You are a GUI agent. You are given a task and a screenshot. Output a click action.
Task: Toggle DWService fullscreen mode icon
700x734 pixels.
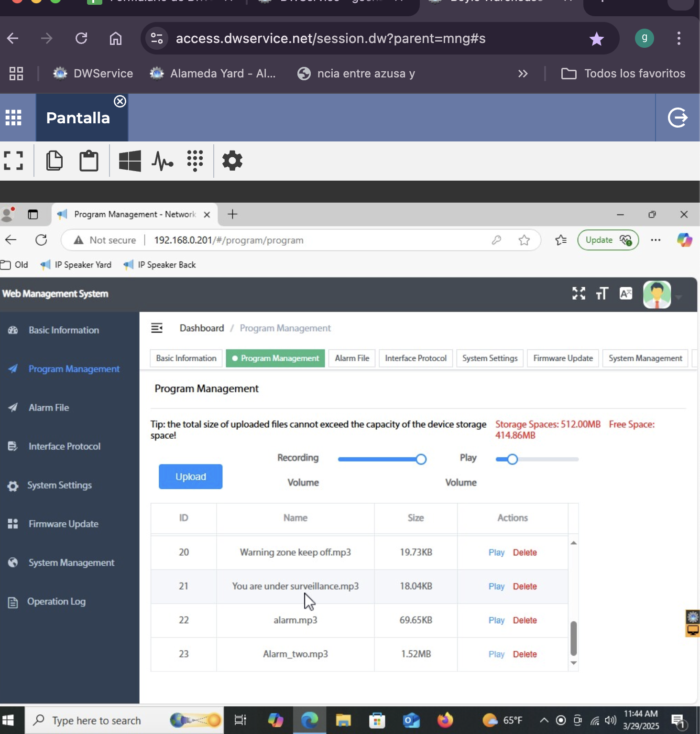(x=13, y=161)
